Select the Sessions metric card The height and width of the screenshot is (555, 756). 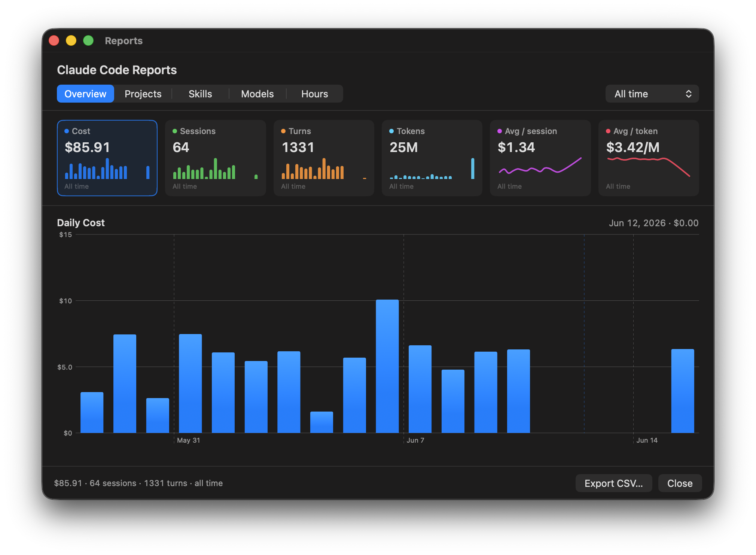[x=215, y=158]
